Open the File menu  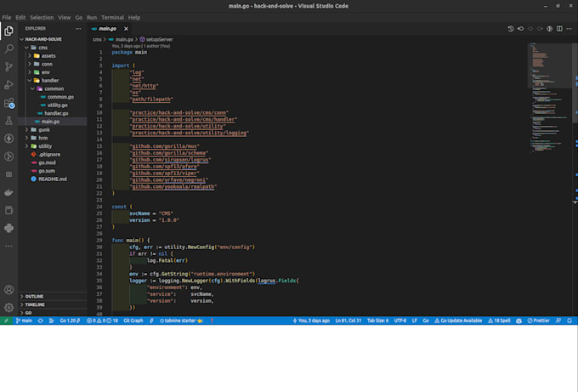[6, 17]
